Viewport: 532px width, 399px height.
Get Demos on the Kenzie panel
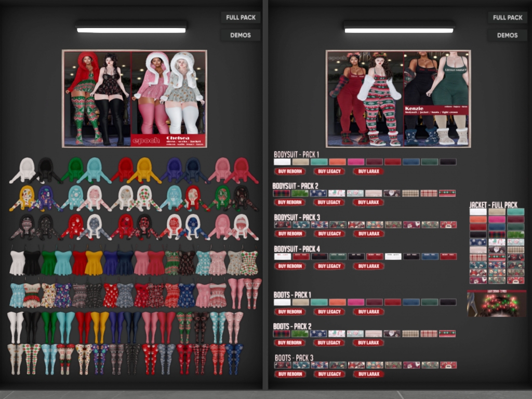tap(507, 35)
